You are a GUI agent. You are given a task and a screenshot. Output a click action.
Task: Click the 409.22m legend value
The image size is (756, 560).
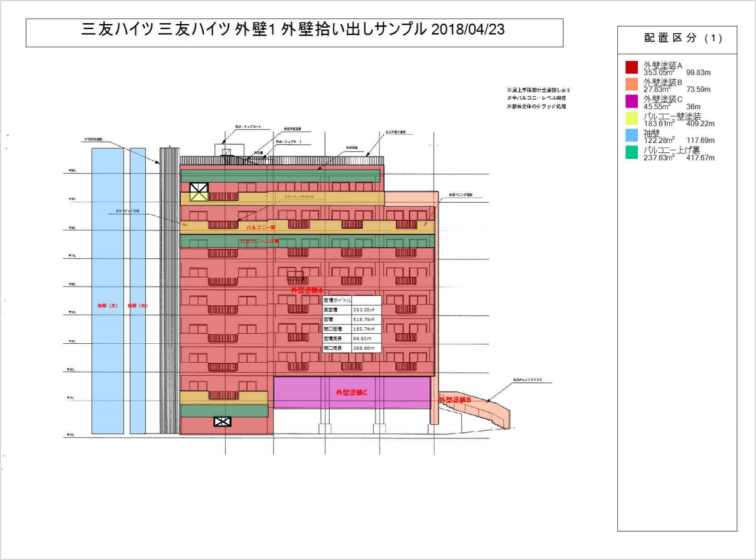tap(700, 124)
